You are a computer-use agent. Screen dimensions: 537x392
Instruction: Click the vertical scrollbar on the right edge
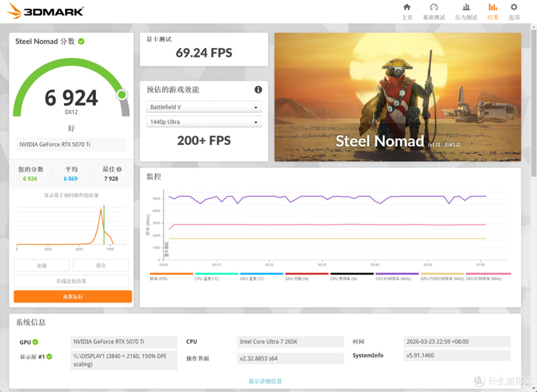coord(534,103)
